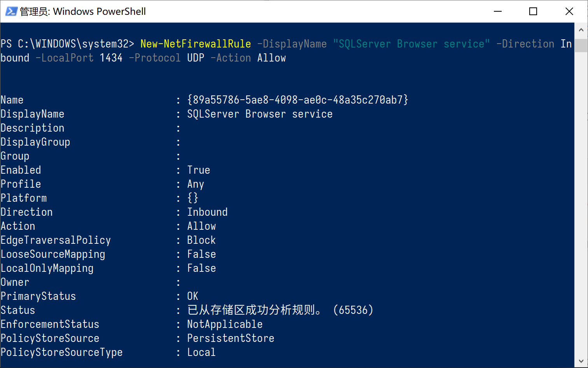This screenshot has width=588, height=368.
Task: Click the window title text in the title bar
Action: (x=83, y=11)
